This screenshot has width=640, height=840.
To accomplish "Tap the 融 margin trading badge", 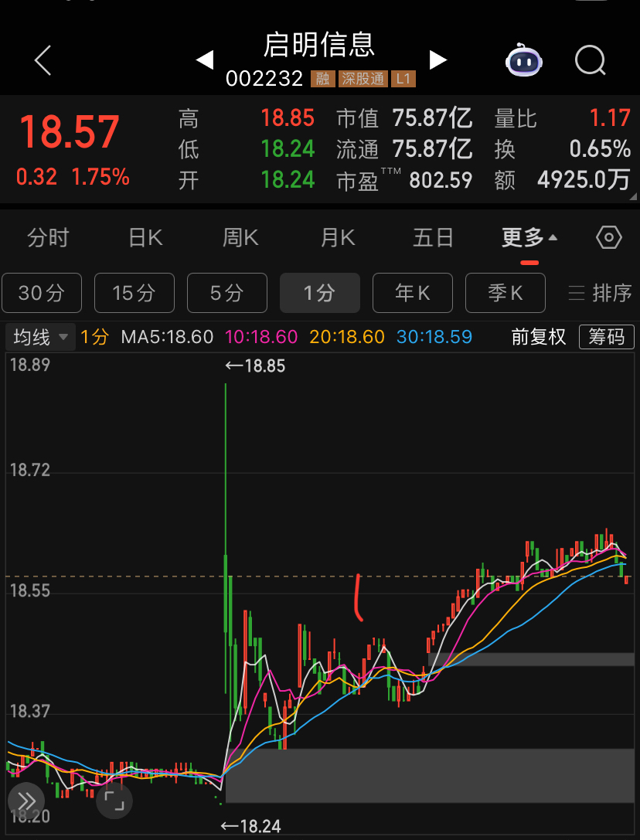I will (322, 79).
